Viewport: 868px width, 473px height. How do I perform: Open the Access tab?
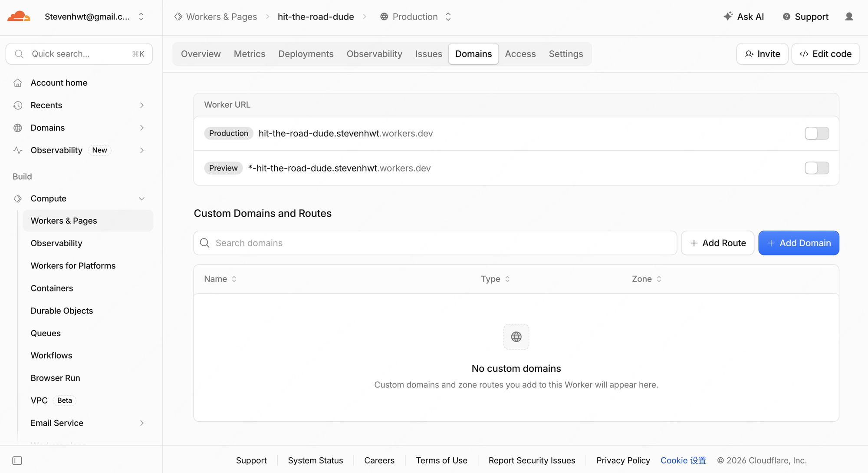click(520, 54)
